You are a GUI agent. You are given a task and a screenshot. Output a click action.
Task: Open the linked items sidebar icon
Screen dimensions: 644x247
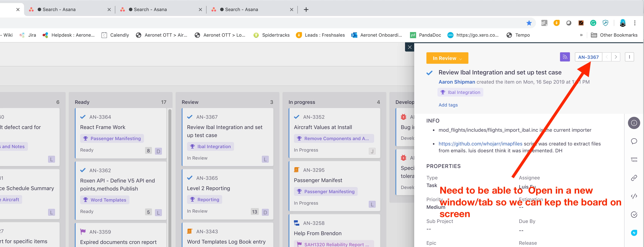(634, 178)
